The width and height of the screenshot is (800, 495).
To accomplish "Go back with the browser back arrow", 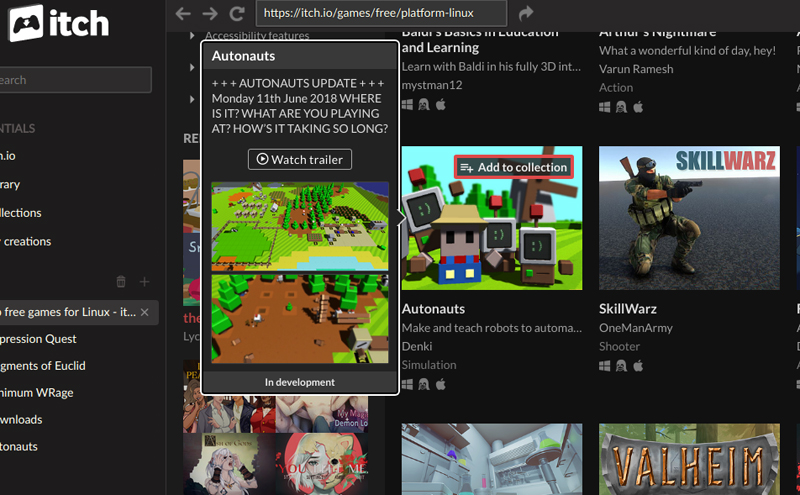I will (x=183, y=13).
